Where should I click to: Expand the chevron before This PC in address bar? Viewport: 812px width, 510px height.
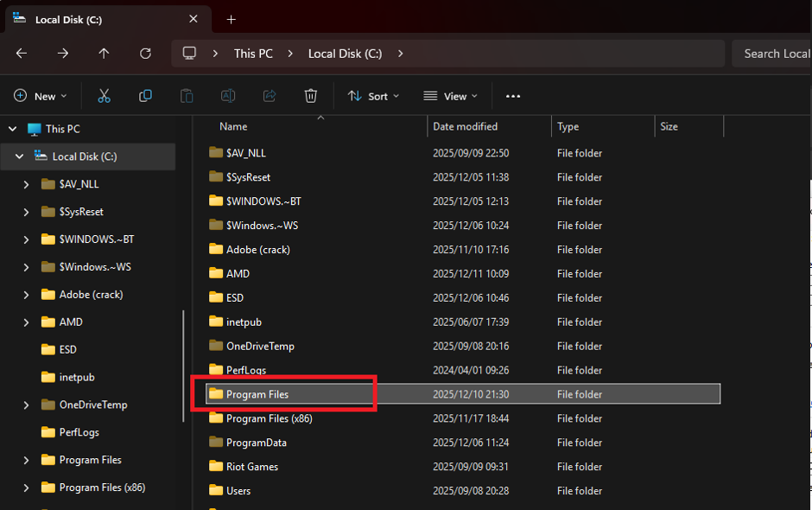215,54
